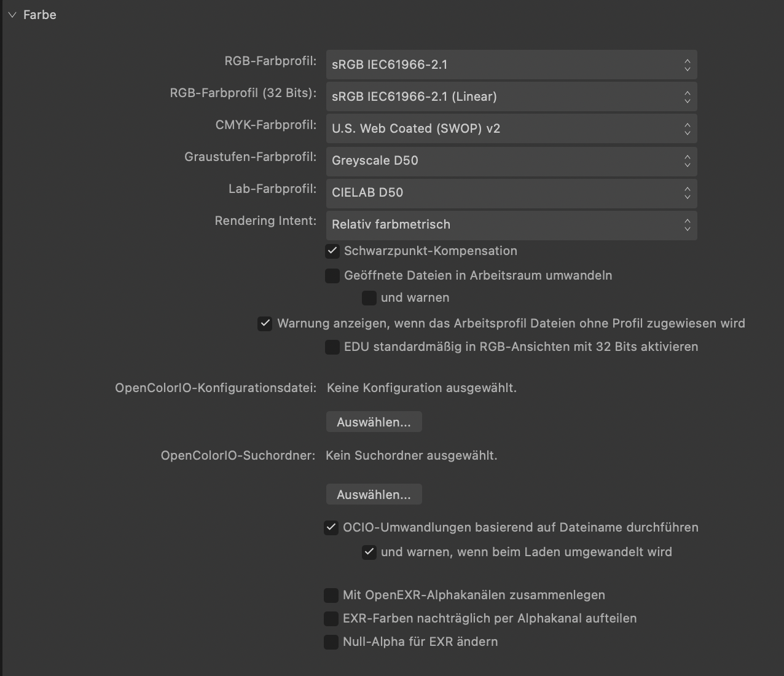Collapse the Farbe section chevron
Image resolution: width=784 pixels, height=676 pixels.
click(12, 15)
